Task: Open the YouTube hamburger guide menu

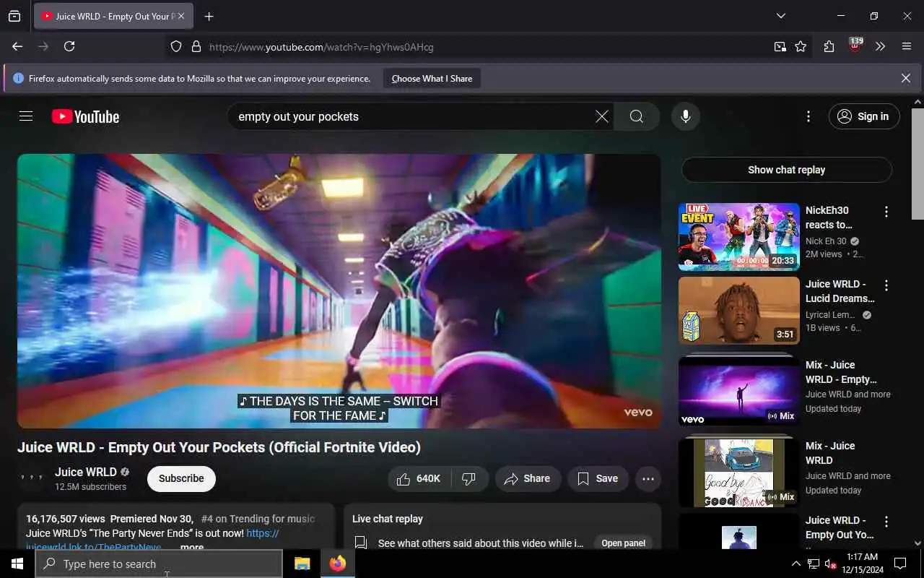Action: pyautogui.click(x=26, y=116)
